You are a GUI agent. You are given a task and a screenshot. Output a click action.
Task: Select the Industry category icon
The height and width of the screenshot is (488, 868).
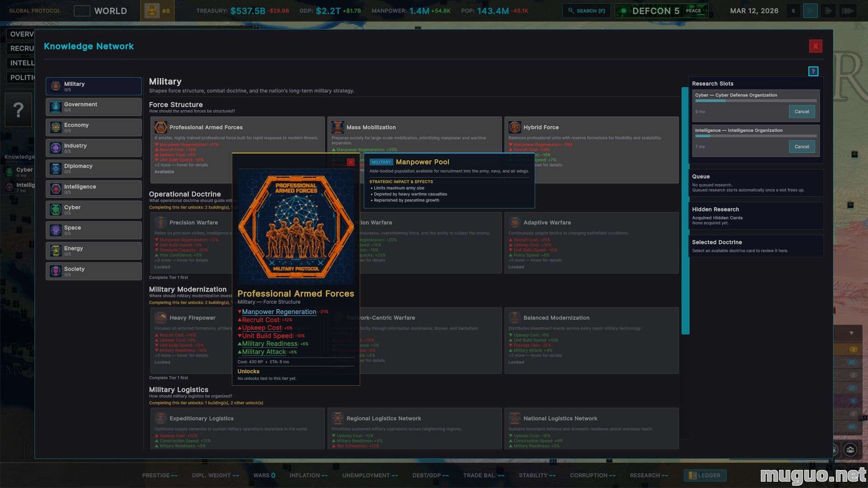pos(56,148)
